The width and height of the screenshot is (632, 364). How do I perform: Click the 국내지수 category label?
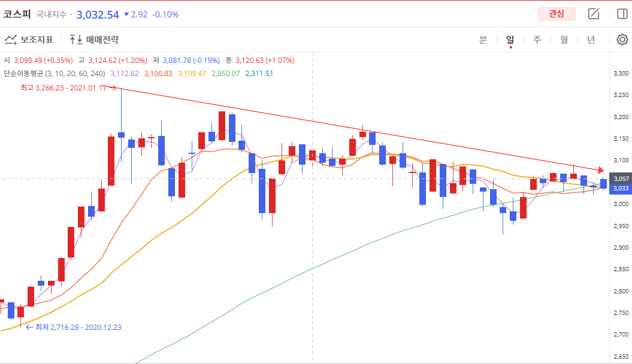tap(51, 14)
